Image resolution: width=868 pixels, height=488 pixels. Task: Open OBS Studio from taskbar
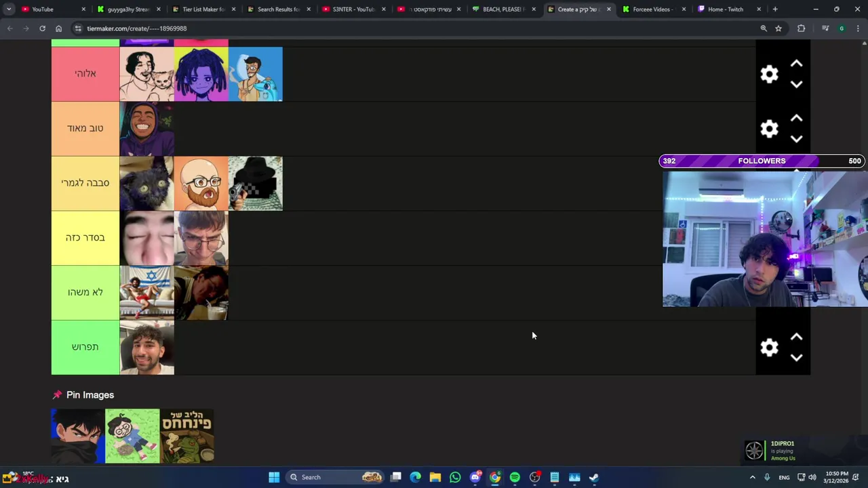(534, 477)
